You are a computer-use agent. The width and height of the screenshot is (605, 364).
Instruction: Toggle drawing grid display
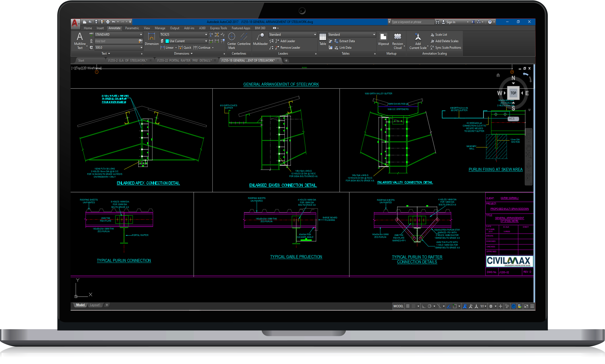coord(408,306)
